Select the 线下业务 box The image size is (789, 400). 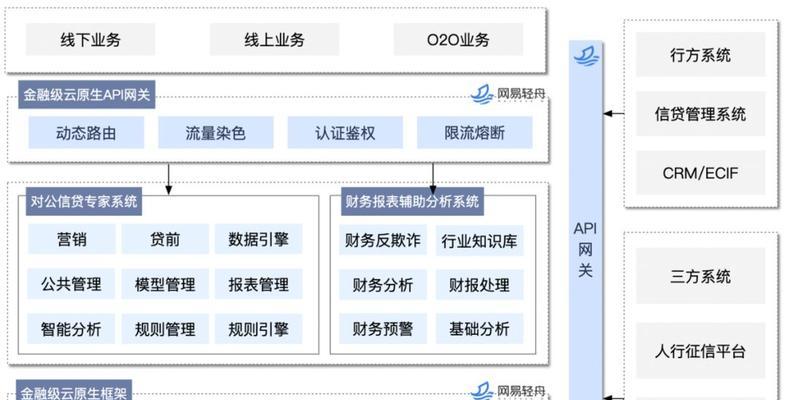pos(91,39)
